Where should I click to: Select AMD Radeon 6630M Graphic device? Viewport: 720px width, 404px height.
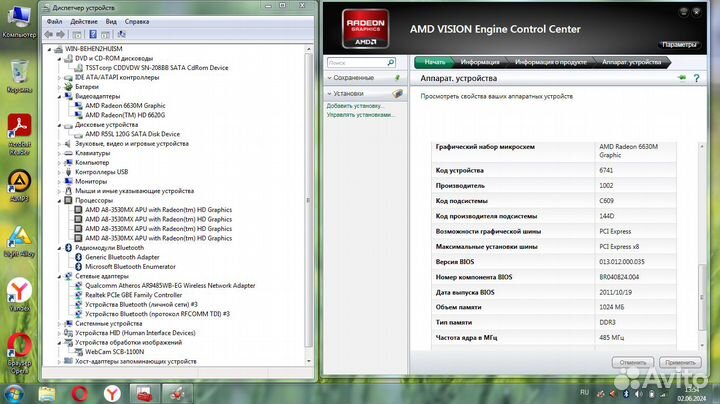(x=125, y=105)
